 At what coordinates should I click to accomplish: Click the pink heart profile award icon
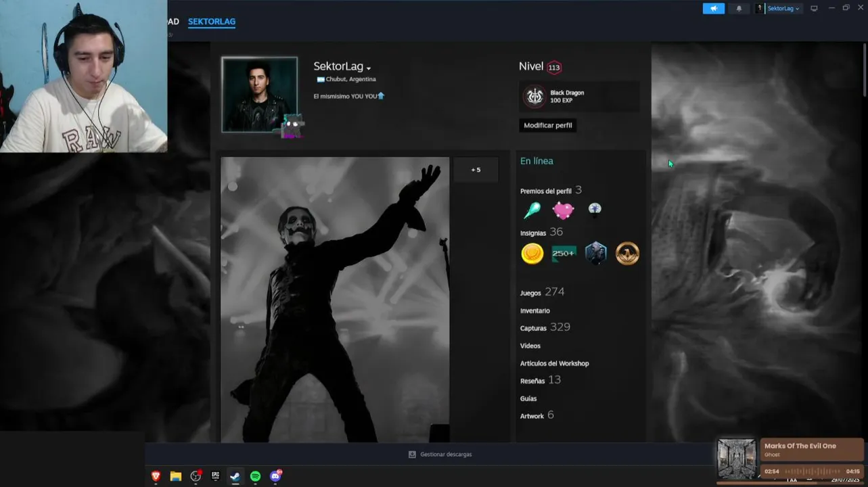pos(563,210)
